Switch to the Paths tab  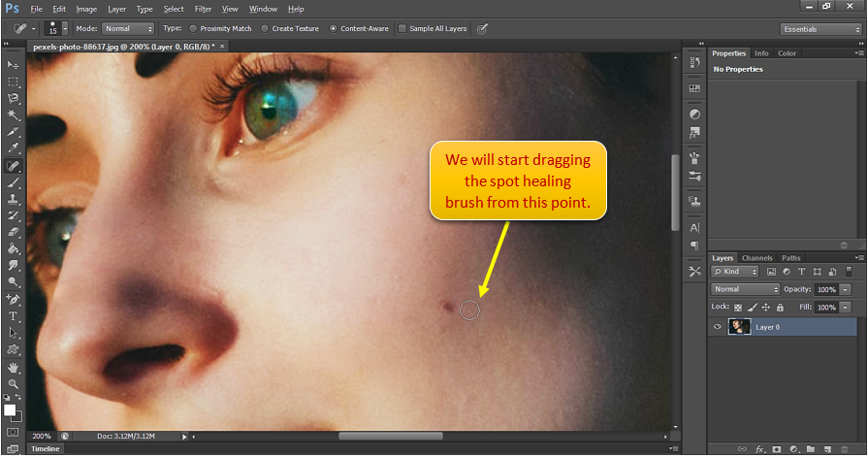tap(791, 258)
